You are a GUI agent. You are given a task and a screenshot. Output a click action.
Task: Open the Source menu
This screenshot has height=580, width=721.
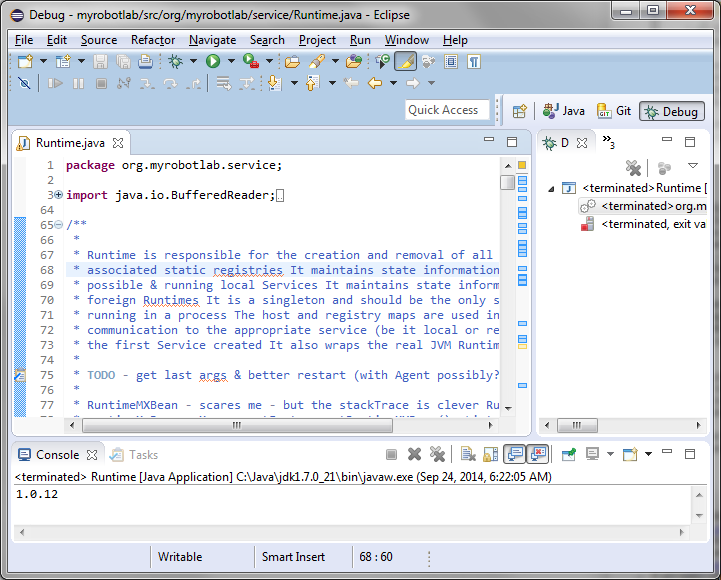click(99, 40)
